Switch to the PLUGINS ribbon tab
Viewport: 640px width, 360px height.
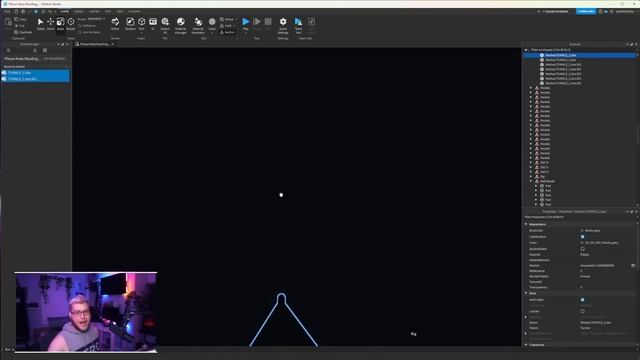[134, 11]
